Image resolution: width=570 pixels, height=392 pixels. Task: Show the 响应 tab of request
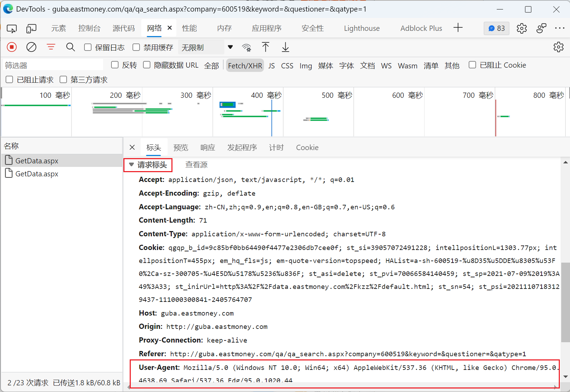(208, 148)
